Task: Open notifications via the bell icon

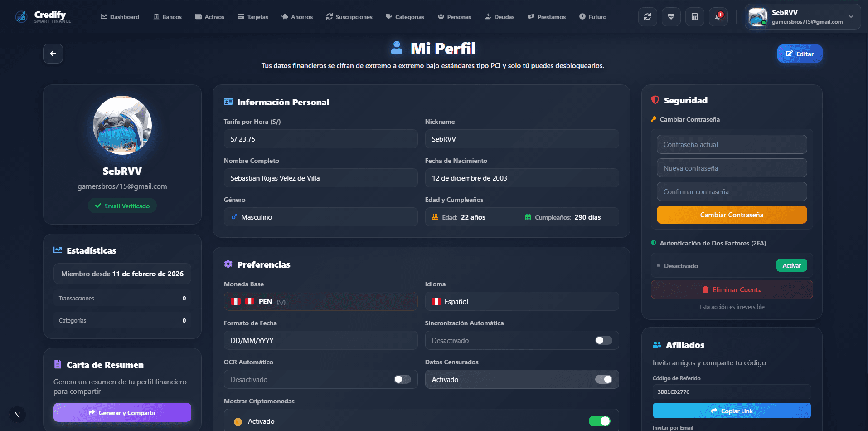Action: click(x=718, y=16)
